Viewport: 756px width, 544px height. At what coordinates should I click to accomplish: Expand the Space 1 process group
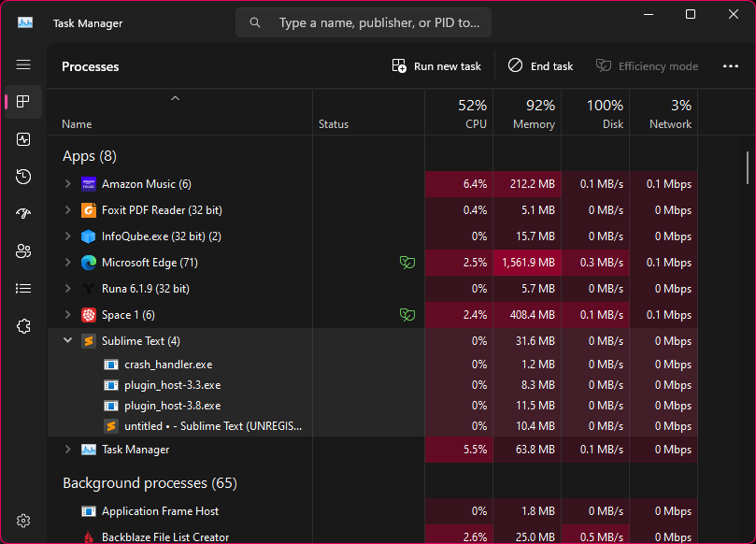point(67,314)
